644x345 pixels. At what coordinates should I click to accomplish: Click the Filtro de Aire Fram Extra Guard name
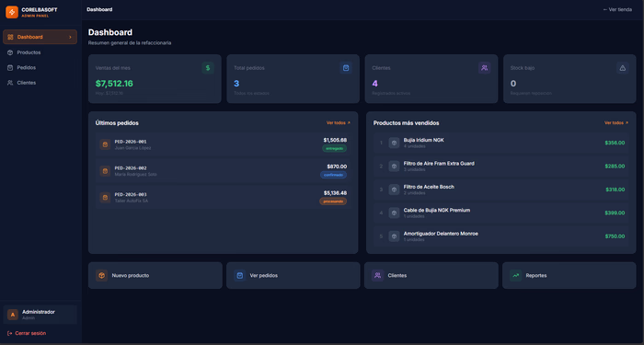click(439, 164)
